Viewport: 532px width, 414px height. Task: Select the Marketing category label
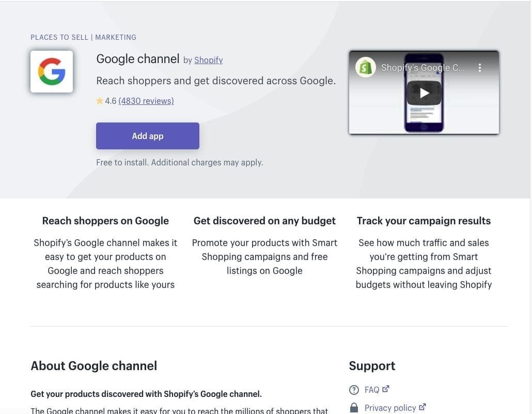pyautogui.click(x=116, y=37)
